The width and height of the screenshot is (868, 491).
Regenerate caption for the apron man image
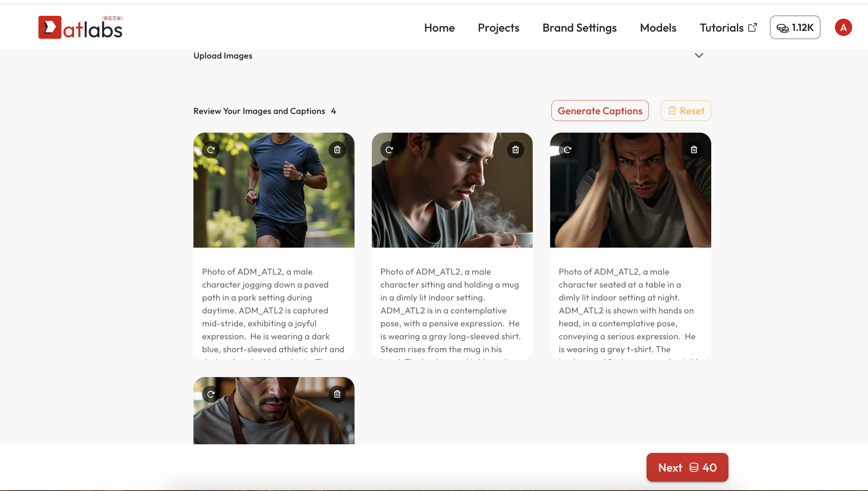(211, 394)
